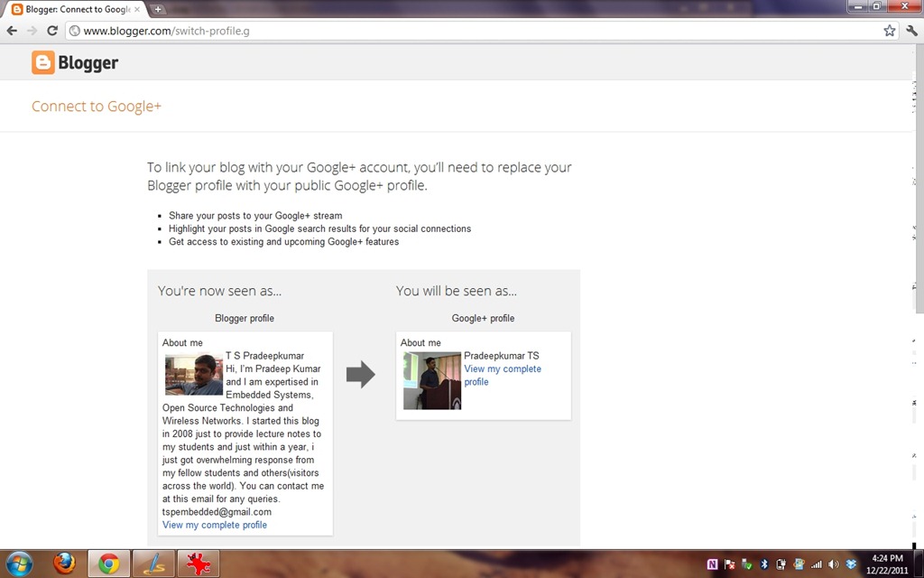
Task: Click the Chrome taskbar icon
Action: pyautogui.click(x=109, y=564)
